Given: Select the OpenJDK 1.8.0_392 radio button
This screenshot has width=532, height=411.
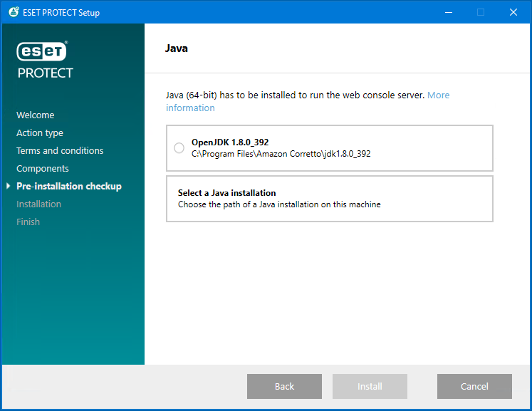Looking at the screenshot, I should tap(179, 148).
